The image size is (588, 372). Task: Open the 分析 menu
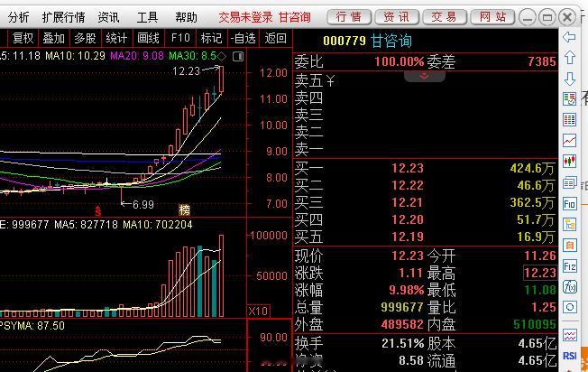point(18,17)
